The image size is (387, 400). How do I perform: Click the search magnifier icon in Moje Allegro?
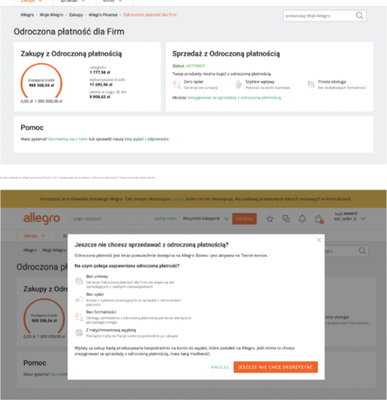click(359, 16)
